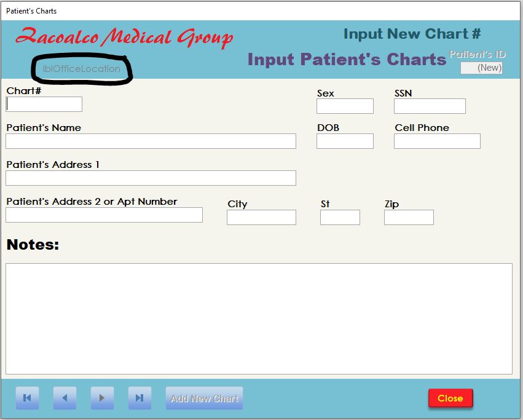Click the Patient's Name field
The width and height of the screenshot is (523, 420).
151,141
